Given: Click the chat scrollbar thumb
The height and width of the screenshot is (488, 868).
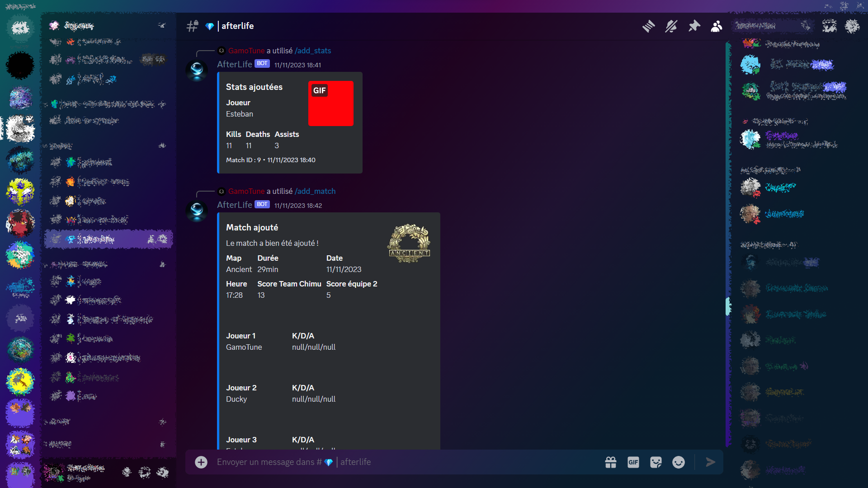Looking at the screenshot, I should (728, 306).
